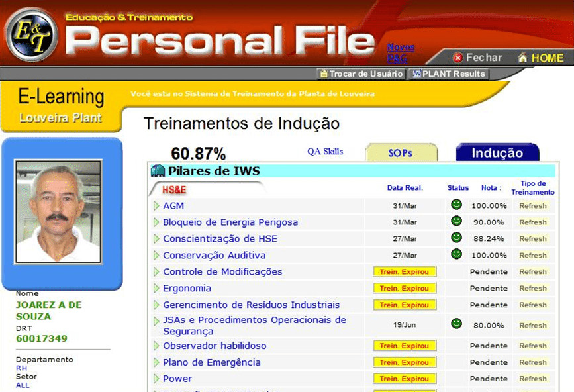Expand the Ergonomia training row arrow
This screenshot has width=574, height=392.
(x=156, y=289)
